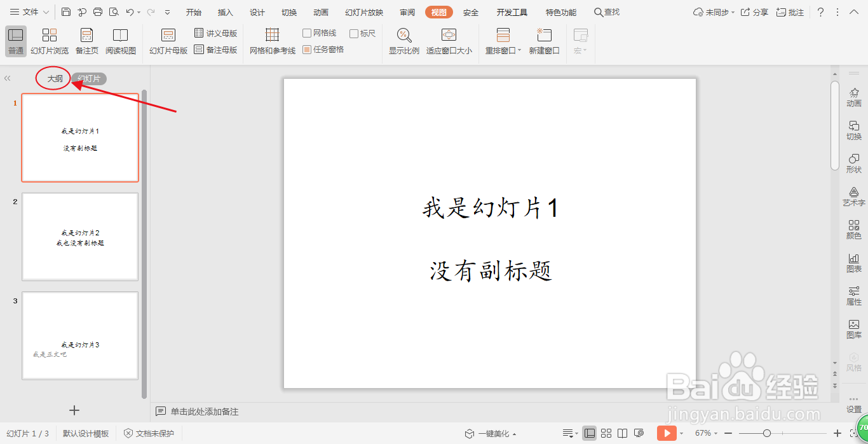This screenshot has width=868, height=444.
Task: Open the 开始 ribbon tab
Action: coord(194,13)
